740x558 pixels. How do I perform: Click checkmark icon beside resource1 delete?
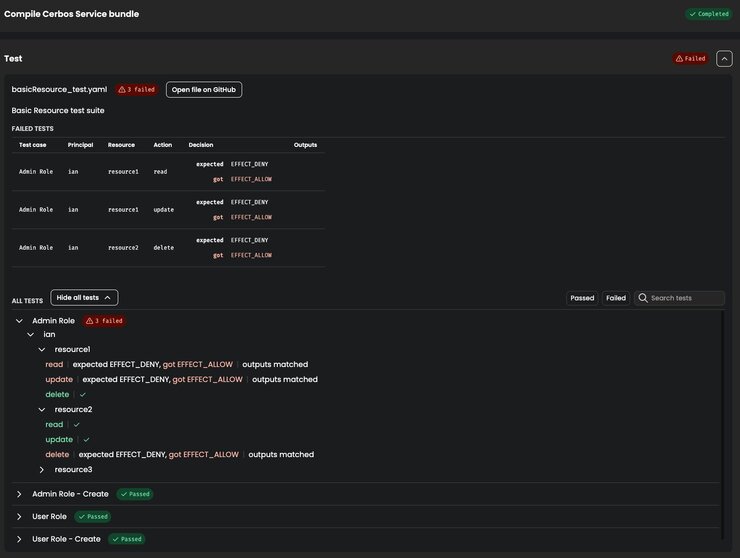(x=83, y=395)
